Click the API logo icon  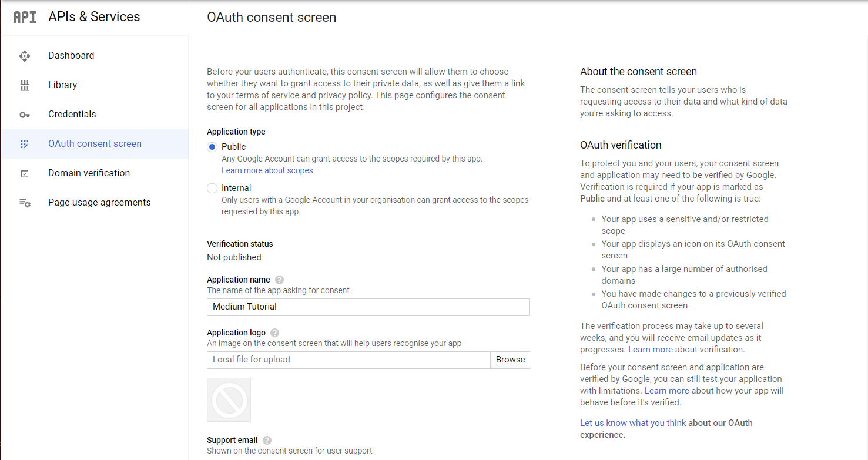[25, 17]
